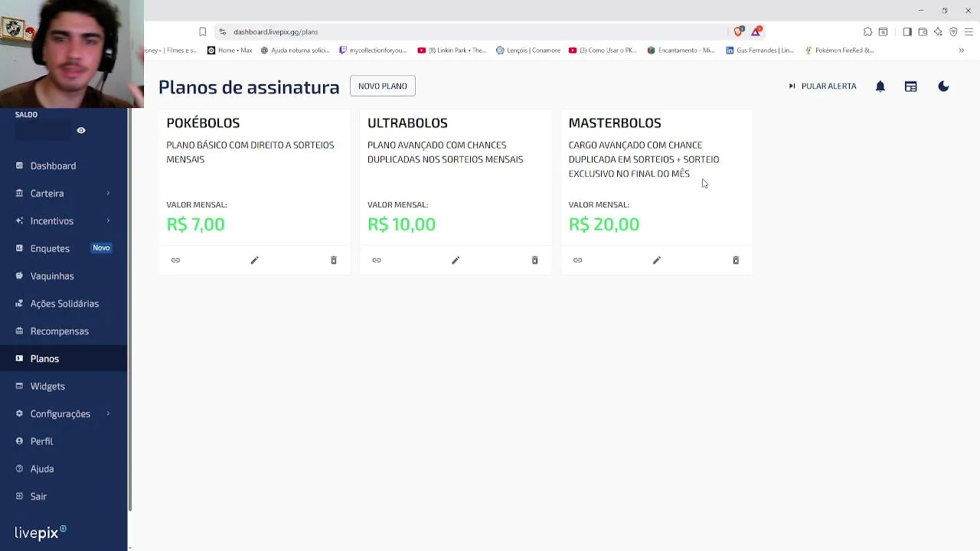Click the address bar URL field
Image resolution: width=980 pixels, height=551 pixels.
[459, 32]
